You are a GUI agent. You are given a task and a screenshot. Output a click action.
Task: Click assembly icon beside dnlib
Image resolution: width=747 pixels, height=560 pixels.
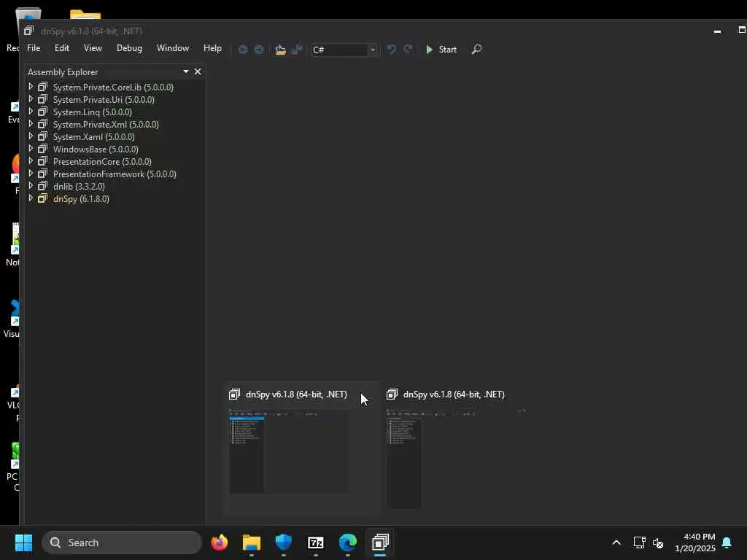click(x=43, y=186)
